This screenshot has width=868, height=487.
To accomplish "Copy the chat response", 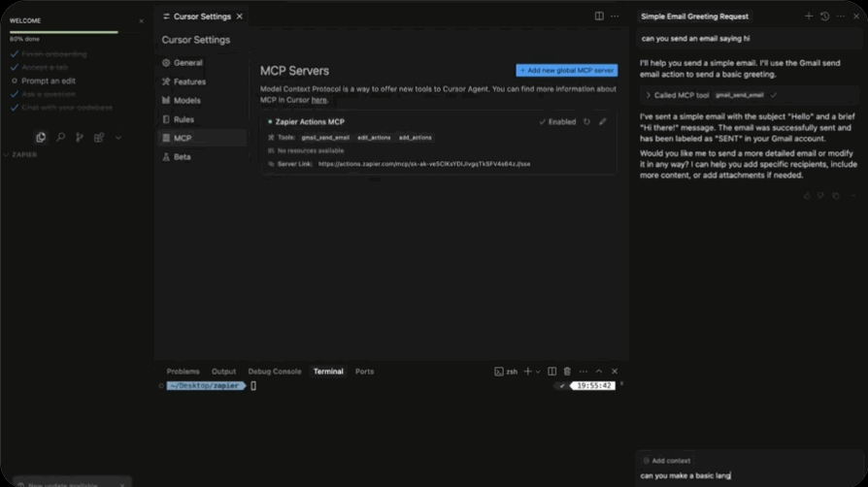I will click(836, 196).
